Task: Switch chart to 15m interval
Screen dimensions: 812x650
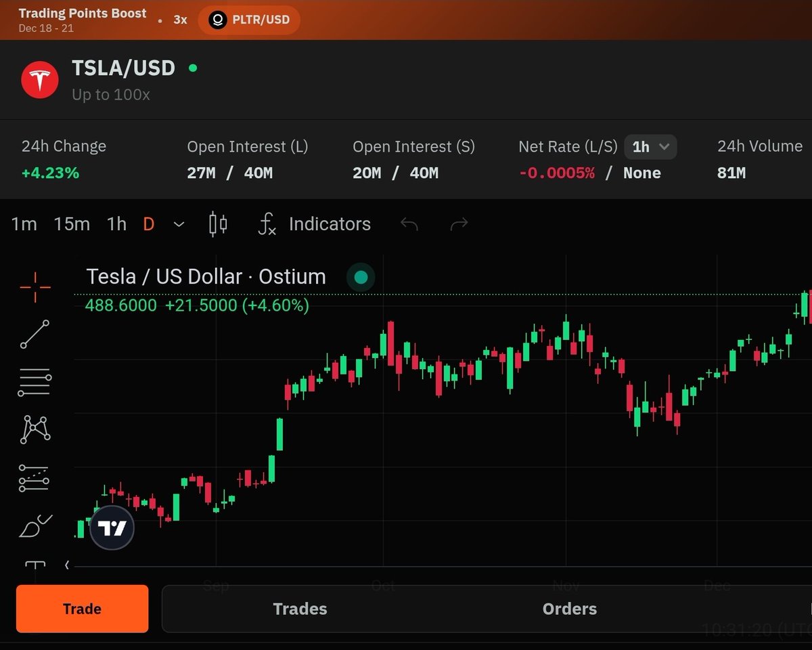Action: (x=72, y=224)
